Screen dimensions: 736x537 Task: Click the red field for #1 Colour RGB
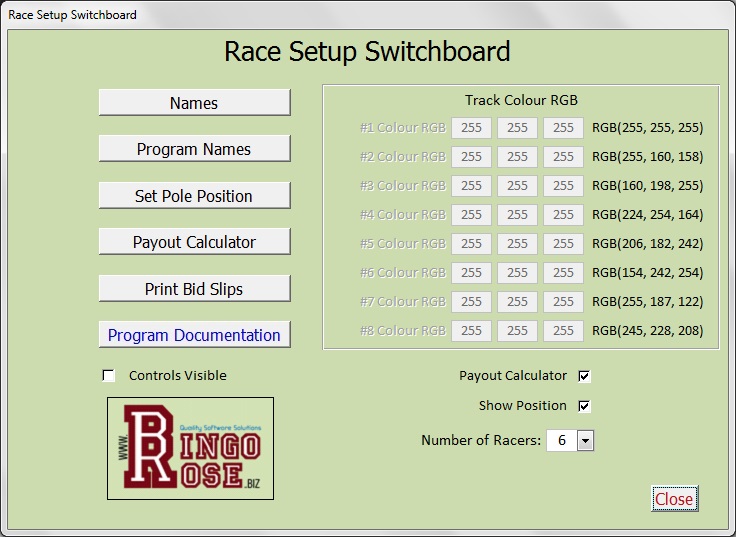point(471,128)
